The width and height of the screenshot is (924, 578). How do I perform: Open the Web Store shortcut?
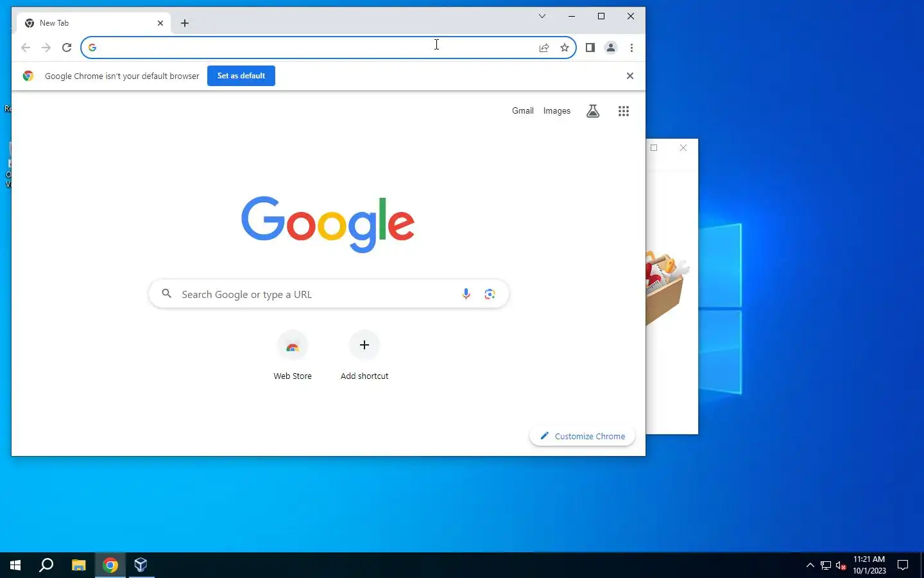(x=293, y=356)
